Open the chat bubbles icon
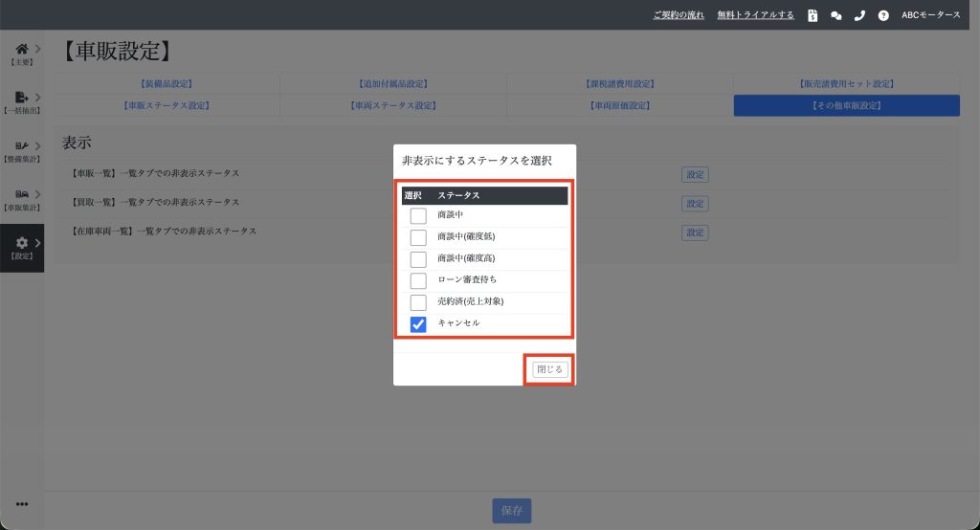Viewport: 980px width, 530px height. pyautogui.click(x=836, y=15)
